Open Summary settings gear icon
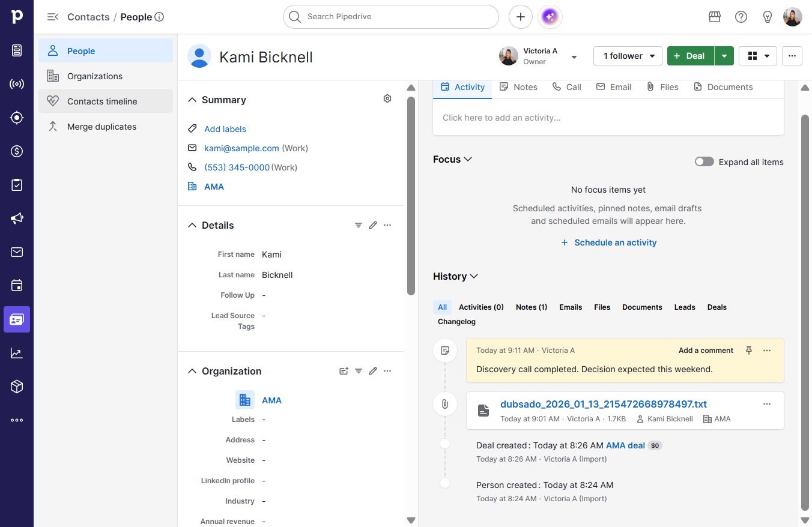The width and height of the screenshot is (812, 527). pyautogui.click(x=387, y=98)
